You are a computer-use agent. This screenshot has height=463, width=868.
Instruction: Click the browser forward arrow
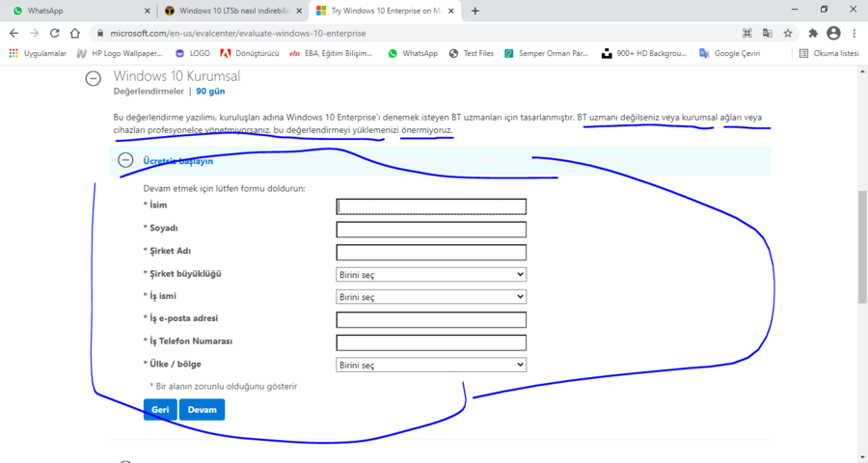coord(35,33)
